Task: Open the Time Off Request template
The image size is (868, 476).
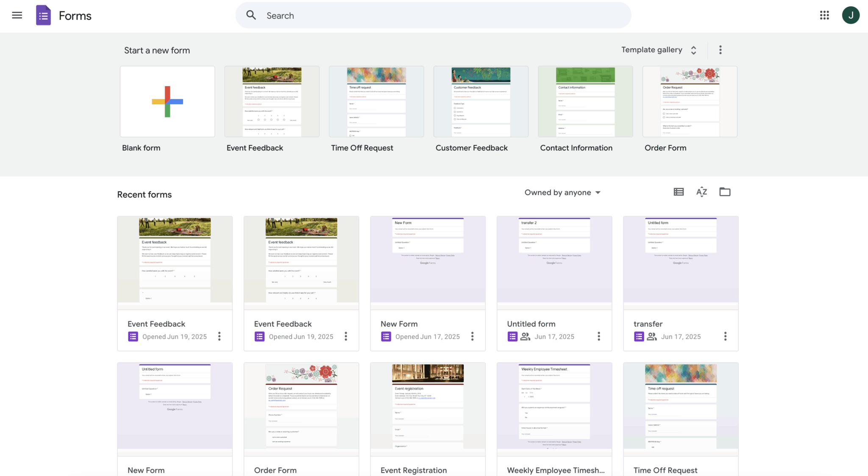Action: [376, 101]
